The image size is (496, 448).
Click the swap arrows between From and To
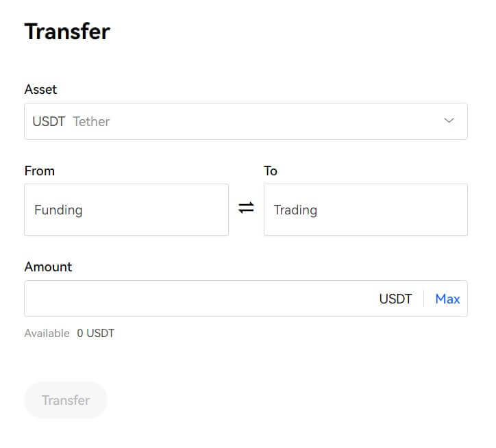pos(246,208)
